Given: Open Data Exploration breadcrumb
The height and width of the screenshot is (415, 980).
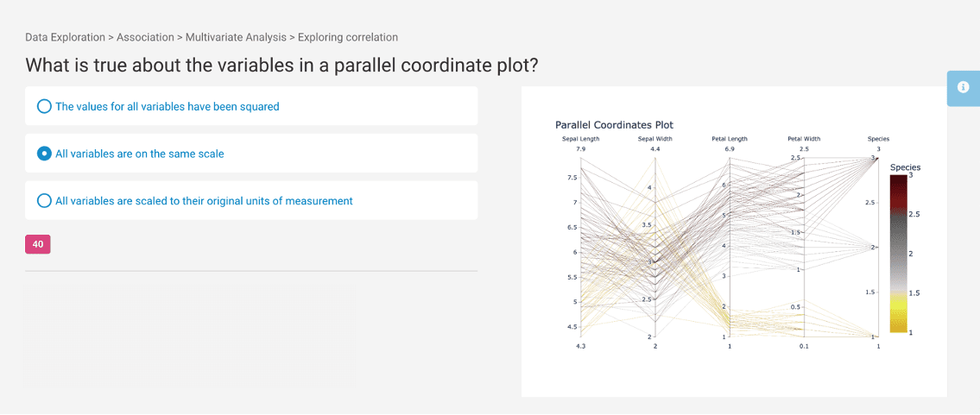Looking at the screenshot, I should 65,37.
